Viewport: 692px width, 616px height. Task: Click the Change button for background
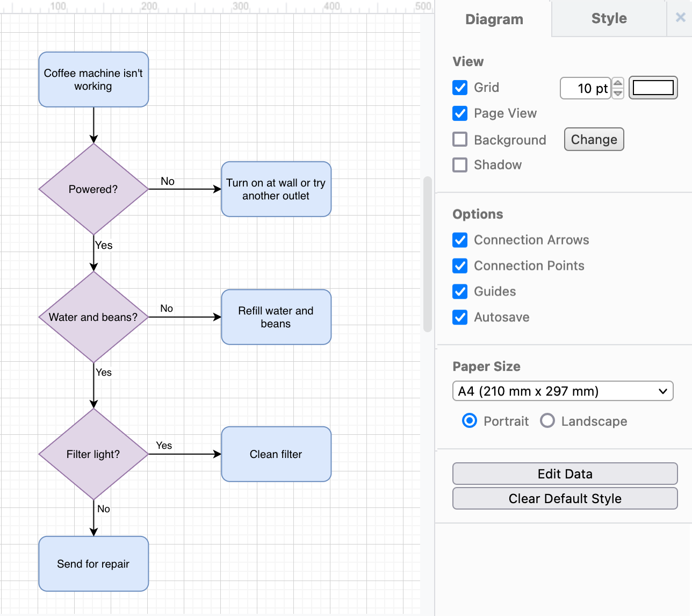tap(594, 139)
